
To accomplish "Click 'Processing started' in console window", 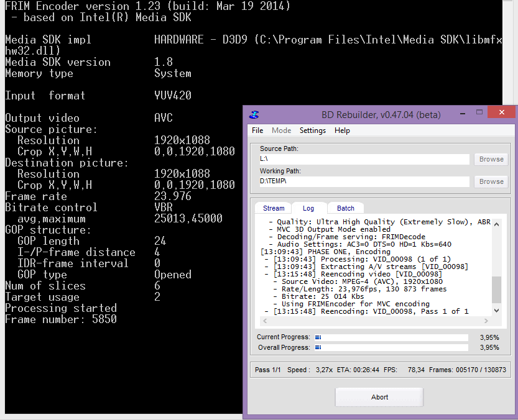I will coord(61,308).
